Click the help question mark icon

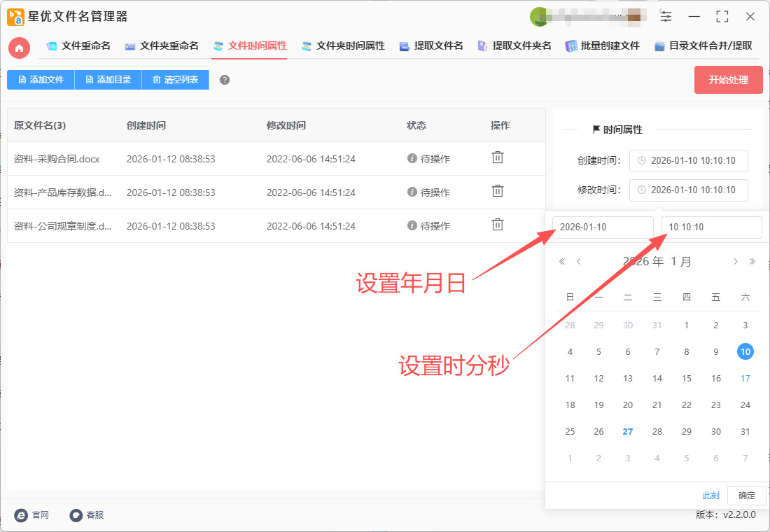[225, 80]
